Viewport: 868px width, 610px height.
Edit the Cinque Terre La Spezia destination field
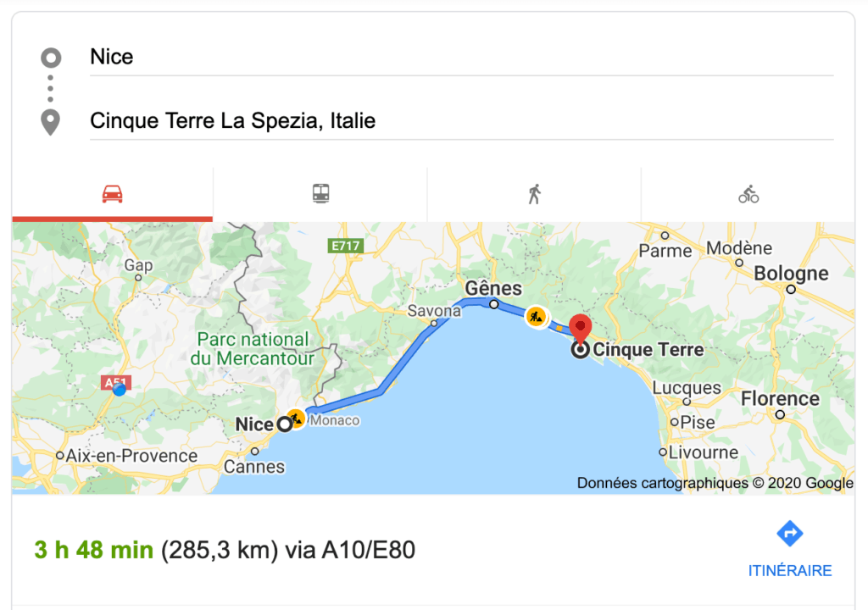(x=462, y=120)
